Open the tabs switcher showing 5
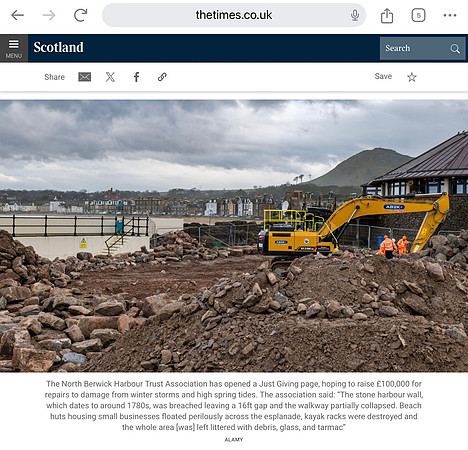The height and width of the screenshot is (450, 468). (418, 15)
